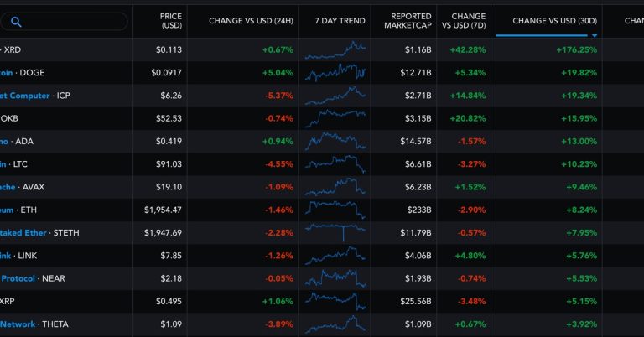Click the search magnifier icon
Image resolution: width=644 pixels, height=337 pixels.
pos(17,22)
